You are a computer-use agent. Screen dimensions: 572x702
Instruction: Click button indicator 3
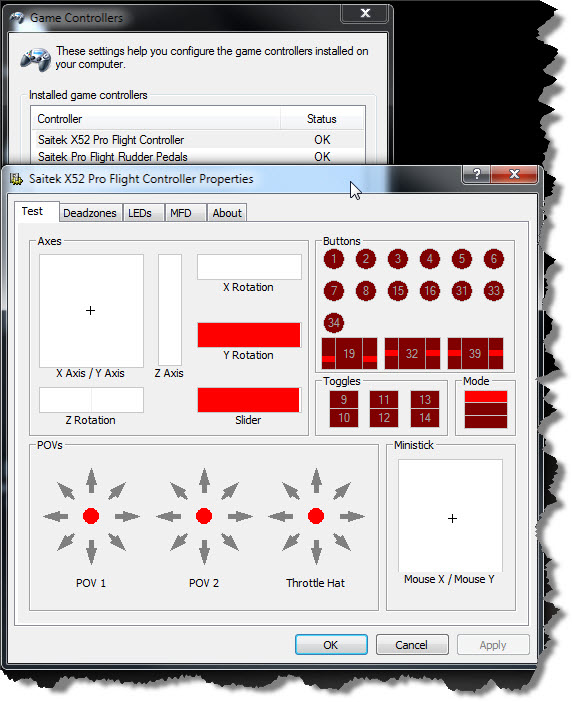(397, 259)
